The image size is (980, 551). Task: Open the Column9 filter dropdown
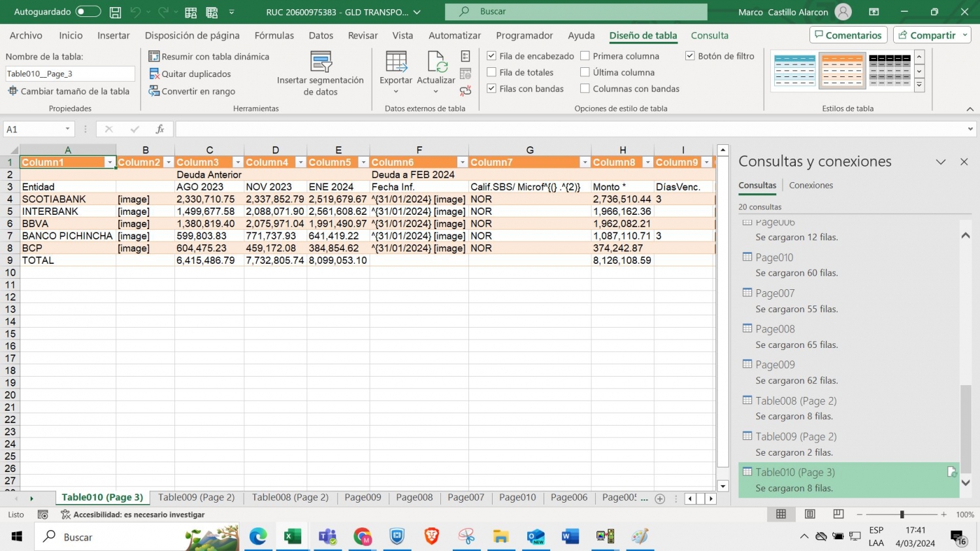coord(706,163)
